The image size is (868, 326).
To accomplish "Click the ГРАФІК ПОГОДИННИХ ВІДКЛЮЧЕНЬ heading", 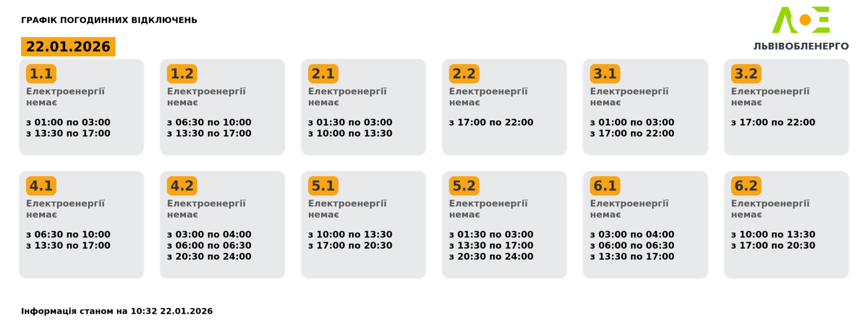I will (109, 20).
